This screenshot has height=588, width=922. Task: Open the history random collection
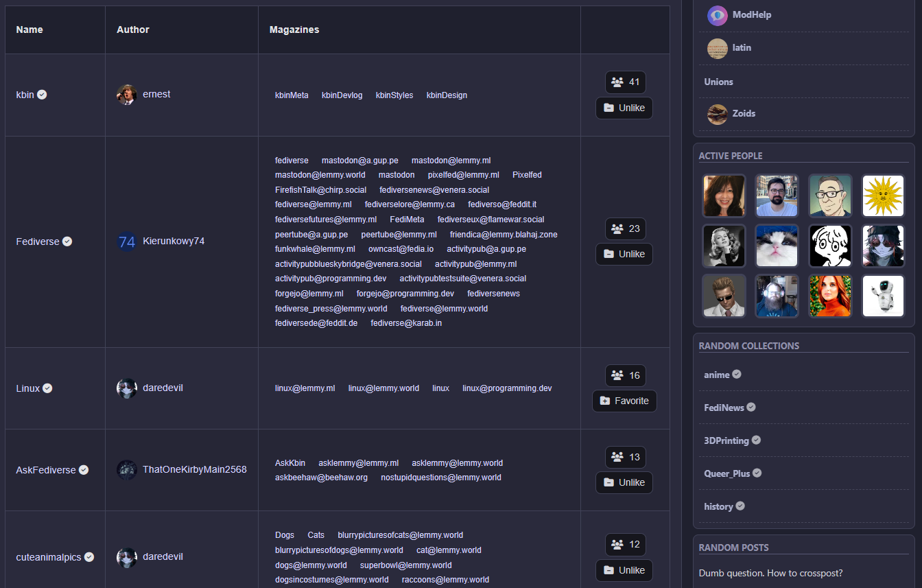tap(718, 506)
